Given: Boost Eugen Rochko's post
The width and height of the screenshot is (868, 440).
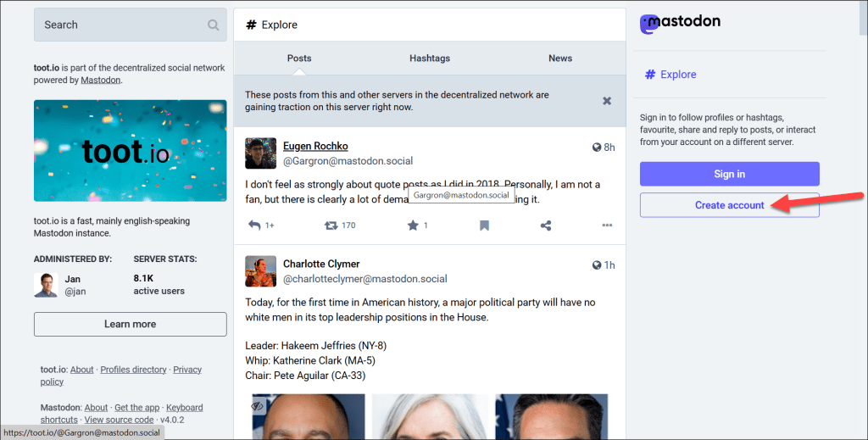Looking at the screenshot, I should (x=331, y=226).
